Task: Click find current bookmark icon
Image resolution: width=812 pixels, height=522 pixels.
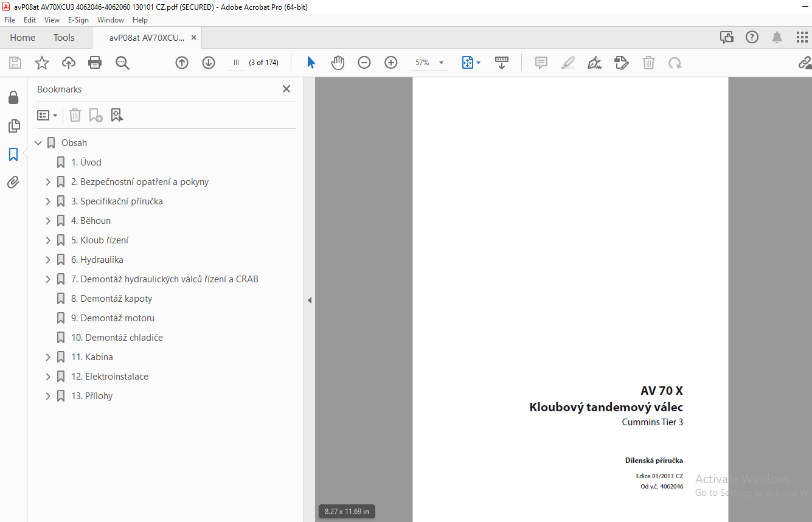Action: pos(117,115)
